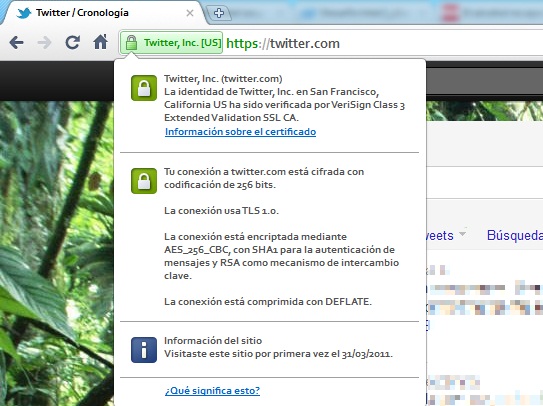Open the ¿Qué significa esto? link
Image resolution: width=543 pixels, height=406 pixels.
point(212,390)
